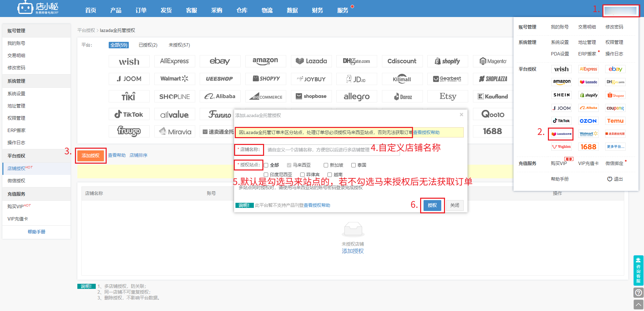Select the SHOPYY platform logo
Screen dimensions: 644x311
[x=265, y=79]
